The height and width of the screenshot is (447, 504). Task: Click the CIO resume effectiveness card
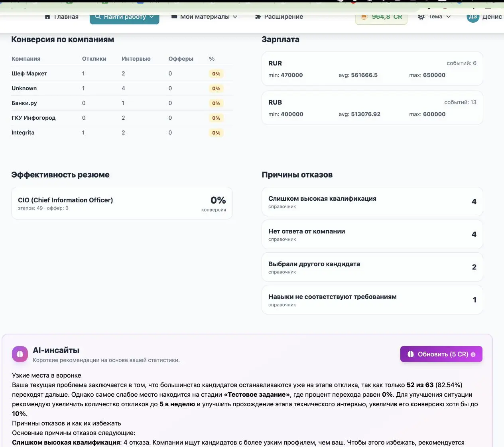click(122, 203)
